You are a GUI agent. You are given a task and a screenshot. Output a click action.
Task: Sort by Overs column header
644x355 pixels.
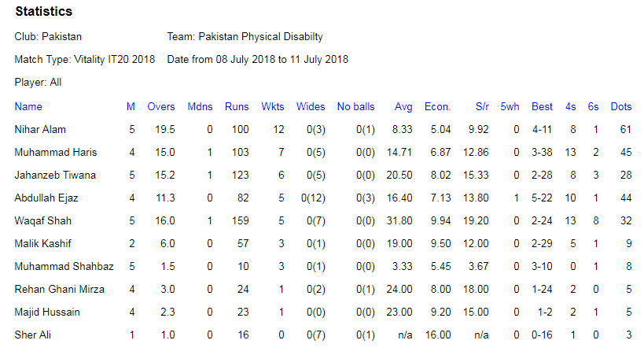[x=161, y=106]
